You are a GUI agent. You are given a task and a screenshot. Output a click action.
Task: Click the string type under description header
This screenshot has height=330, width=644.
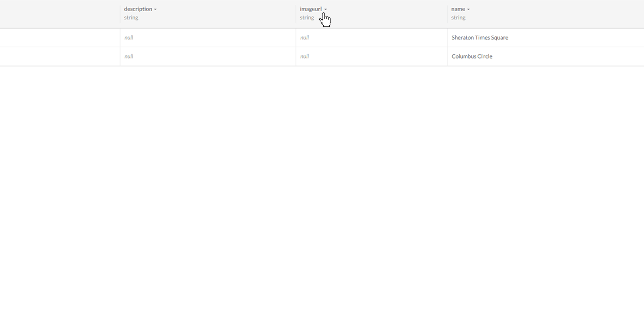point(131,18)
